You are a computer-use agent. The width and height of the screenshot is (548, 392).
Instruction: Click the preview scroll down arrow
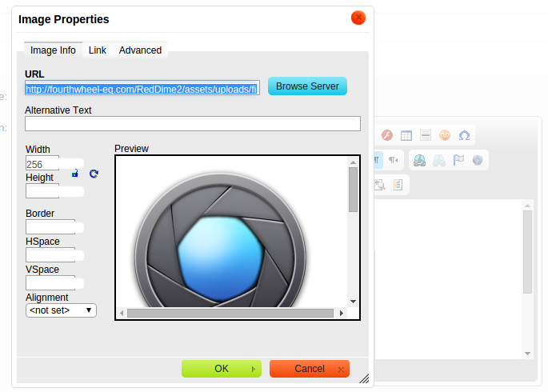[x=353, y=301]
